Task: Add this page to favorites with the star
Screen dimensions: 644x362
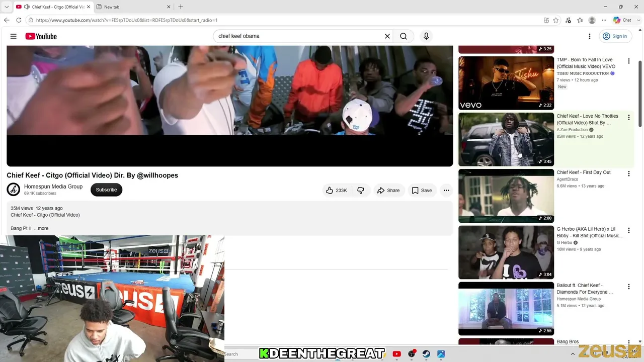Action: coord(556,20)
